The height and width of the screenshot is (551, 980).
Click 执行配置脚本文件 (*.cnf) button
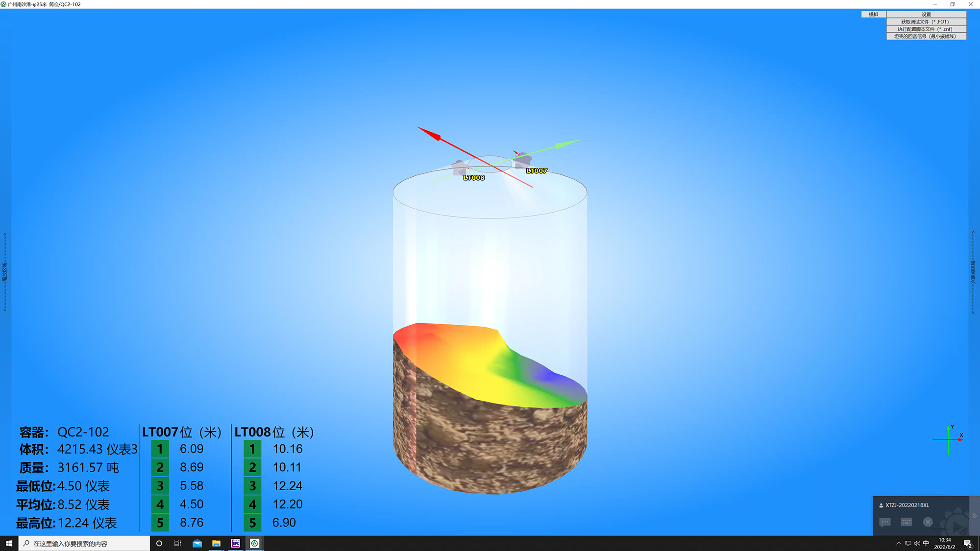pyautogui.click(x=926, y=29)
